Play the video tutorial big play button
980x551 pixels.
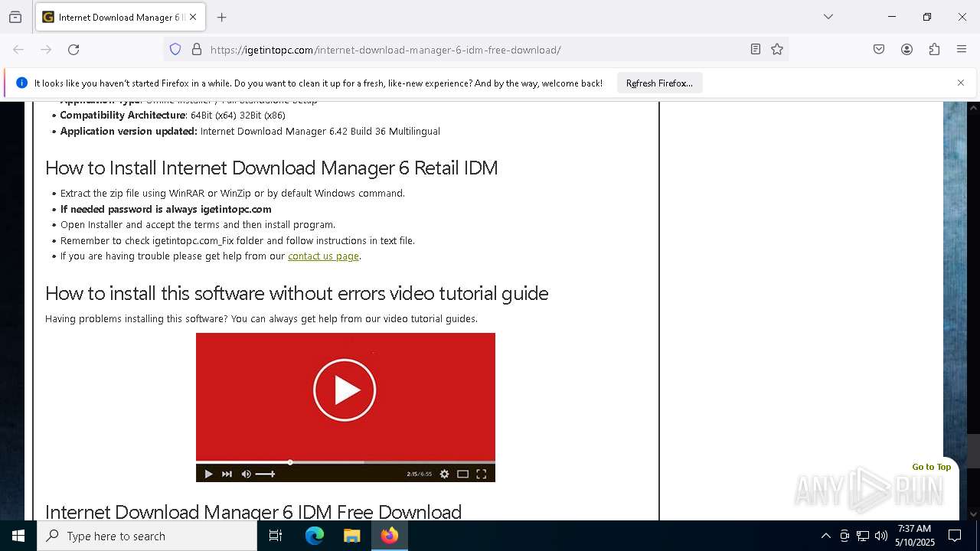[x=345, y=390]
